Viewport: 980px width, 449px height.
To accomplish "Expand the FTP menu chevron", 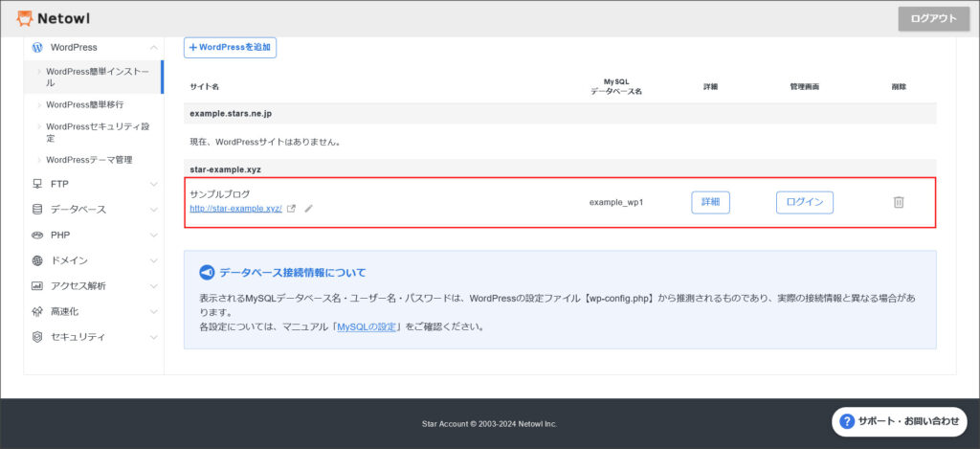I will [154, 184].
